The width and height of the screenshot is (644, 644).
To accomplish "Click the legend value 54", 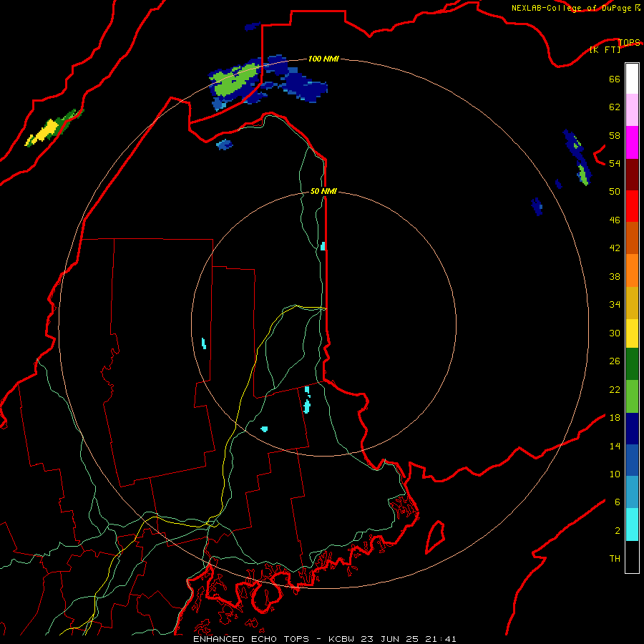I will [x=615, y=163].
